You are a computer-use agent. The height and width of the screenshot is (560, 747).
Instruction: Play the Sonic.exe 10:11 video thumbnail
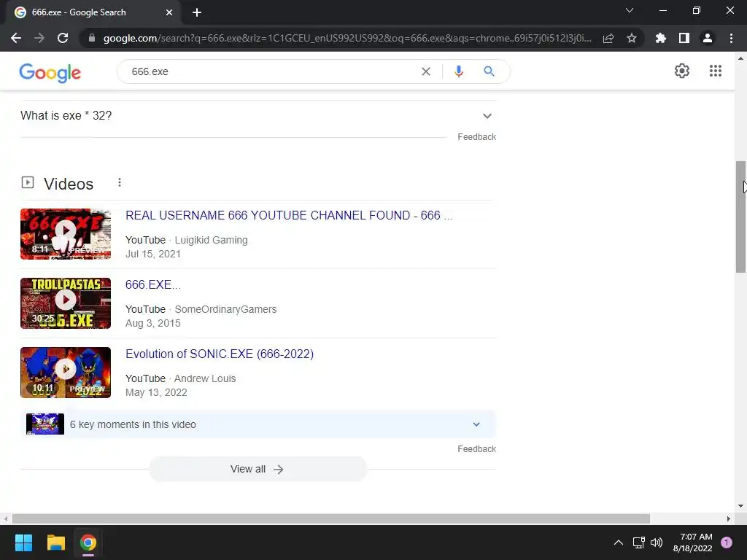pyautogui.click(x=66, y=373)
